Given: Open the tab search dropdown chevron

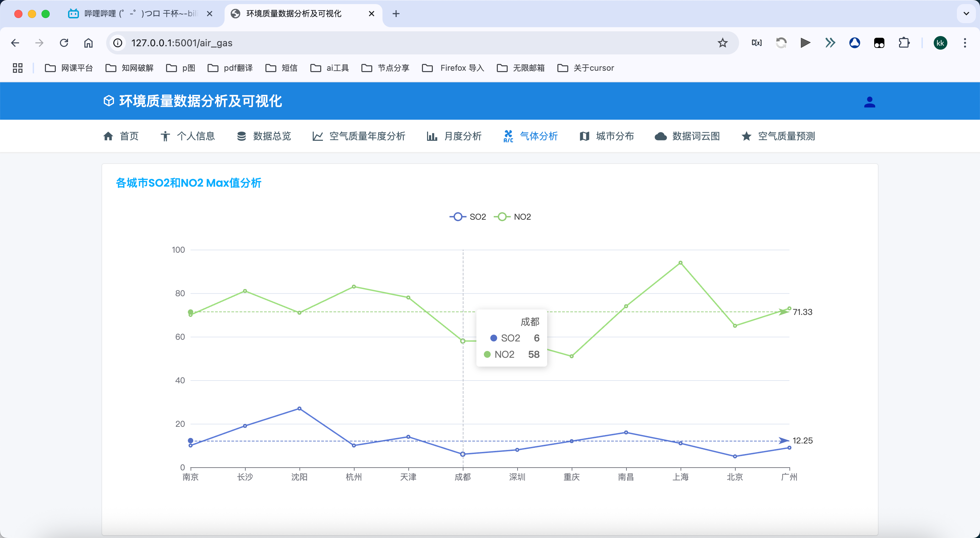Looking at the screenshot, I should coord(966,14).
